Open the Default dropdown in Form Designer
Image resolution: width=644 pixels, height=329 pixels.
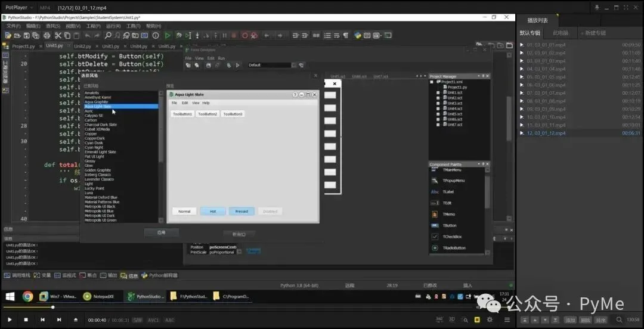click(271, 65)
